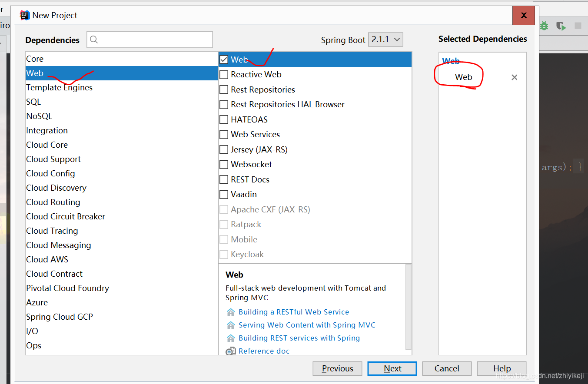This screenshot has height=384, width=588.
Task: Click house icon beside Building a RESTful Web Service
Action: [231, 312]
